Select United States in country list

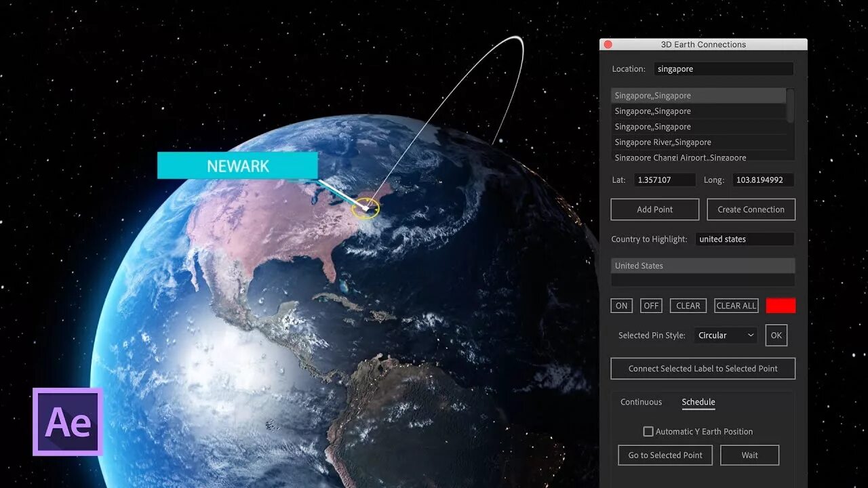pyautogui.click(x=703, y=266)
